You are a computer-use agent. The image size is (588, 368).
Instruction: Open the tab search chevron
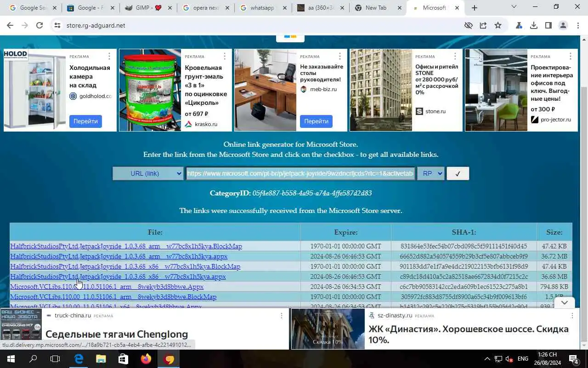click(x=514, y=6)
